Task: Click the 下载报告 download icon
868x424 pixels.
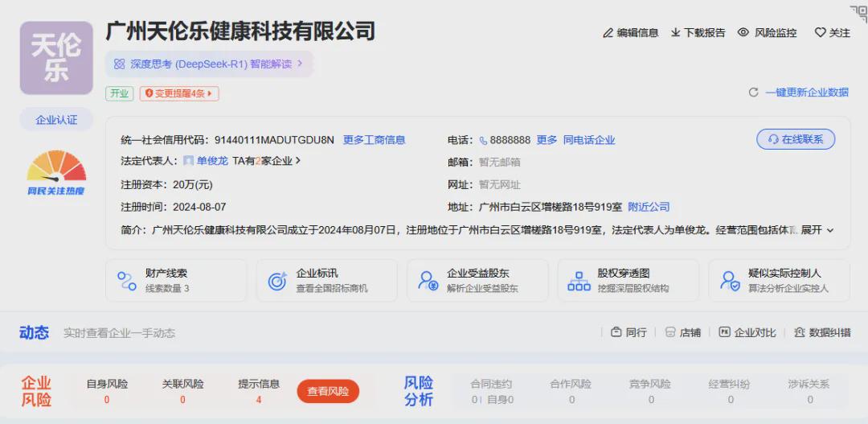Action: coord(676,33)
